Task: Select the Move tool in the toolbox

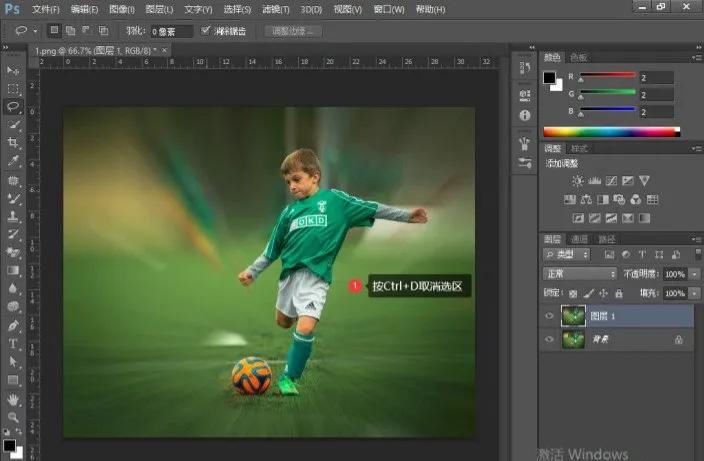Action: [13, 72]
